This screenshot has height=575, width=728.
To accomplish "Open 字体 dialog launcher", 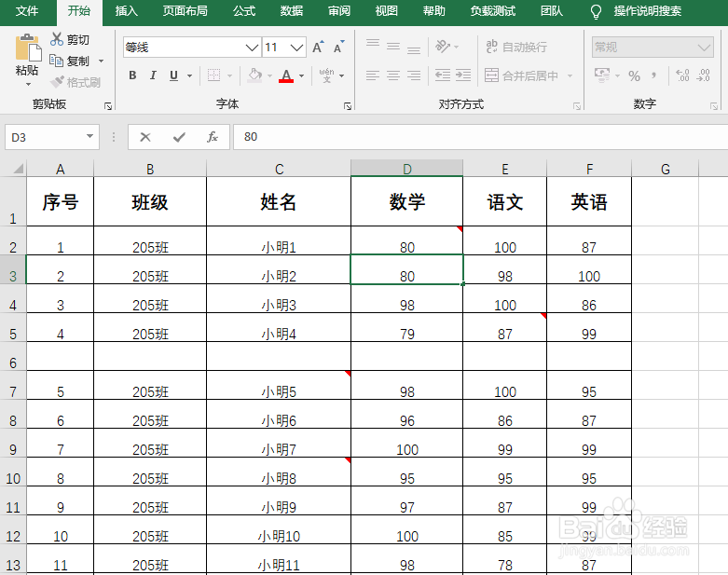I will click(348, 106).
